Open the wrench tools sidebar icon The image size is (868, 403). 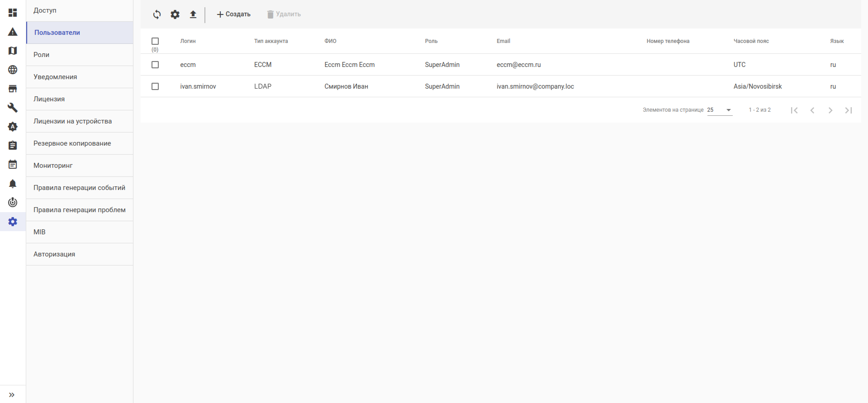[x=12, y=108]
